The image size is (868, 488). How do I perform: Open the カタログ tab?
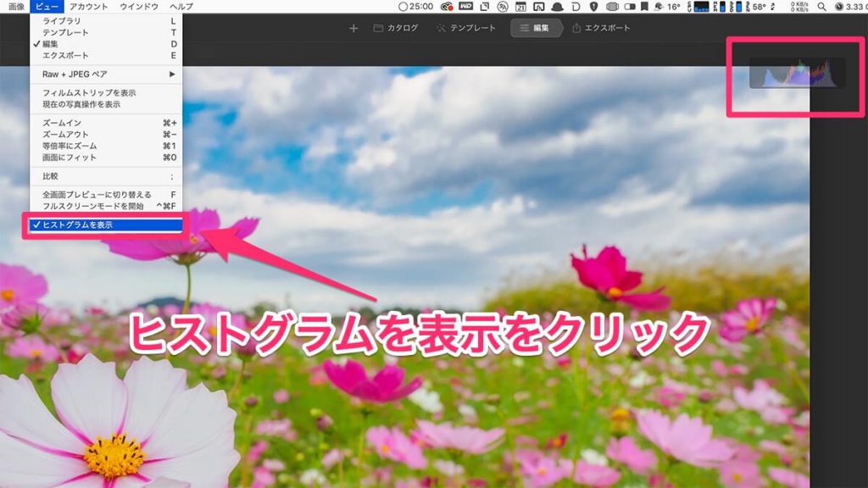[x=396, y=28]
